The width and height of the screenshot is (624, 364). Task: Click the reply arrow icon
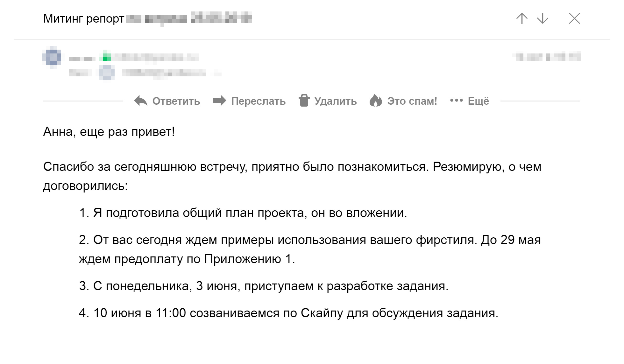pyautogui.click(x=141, y=101)
